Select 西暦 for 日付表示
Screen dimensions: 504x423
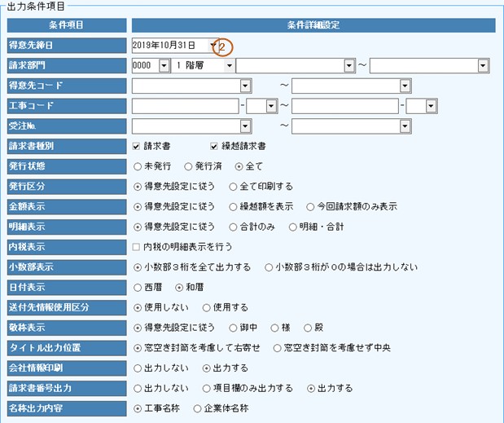(x=137, y=287)
